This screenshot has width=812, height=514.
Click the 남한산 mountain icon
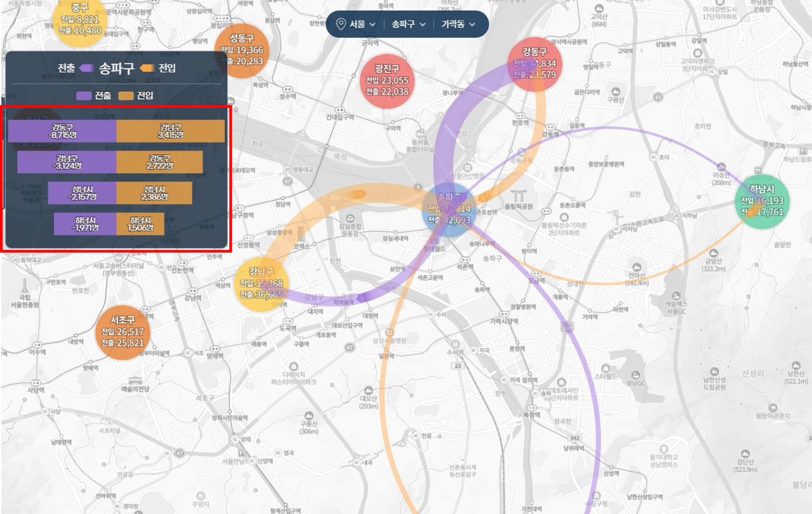(796, 365)
